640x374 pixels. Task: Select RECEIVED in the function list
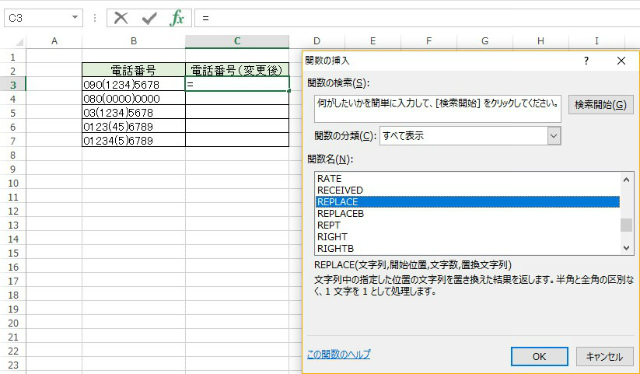tap(468, 190)
